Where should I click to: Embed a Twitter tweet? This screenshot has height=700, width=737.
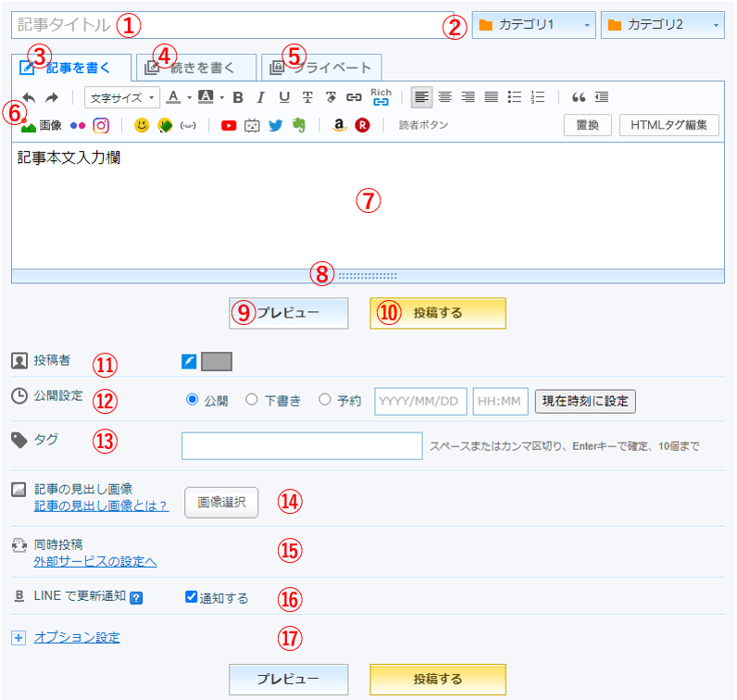click(276, 126)
